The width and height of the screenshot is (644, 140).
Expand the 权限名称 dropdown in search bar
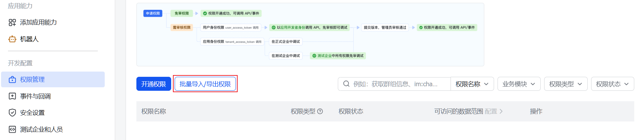[x=472, y=84]
